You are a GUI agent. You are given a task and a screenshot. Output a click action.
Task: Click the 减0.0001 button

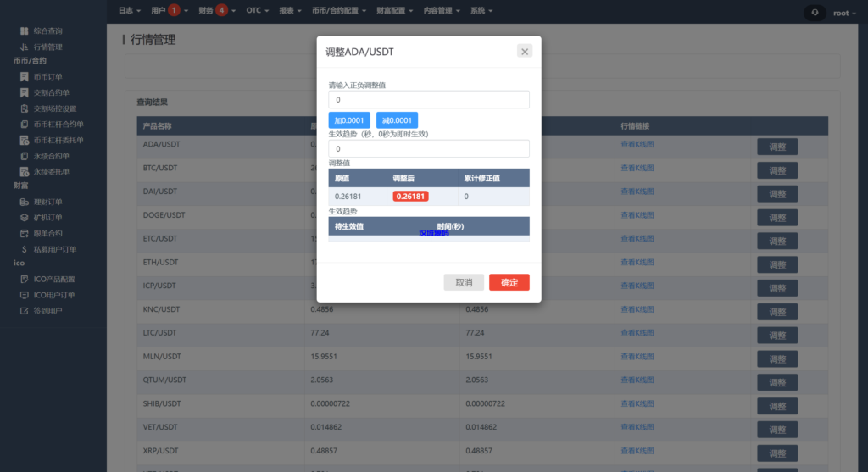397,120
